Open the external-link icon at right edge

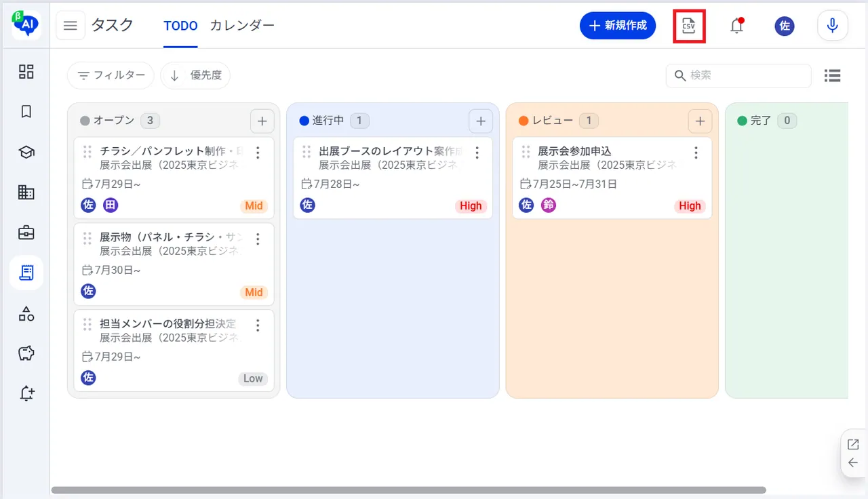[x=853, y=445]
